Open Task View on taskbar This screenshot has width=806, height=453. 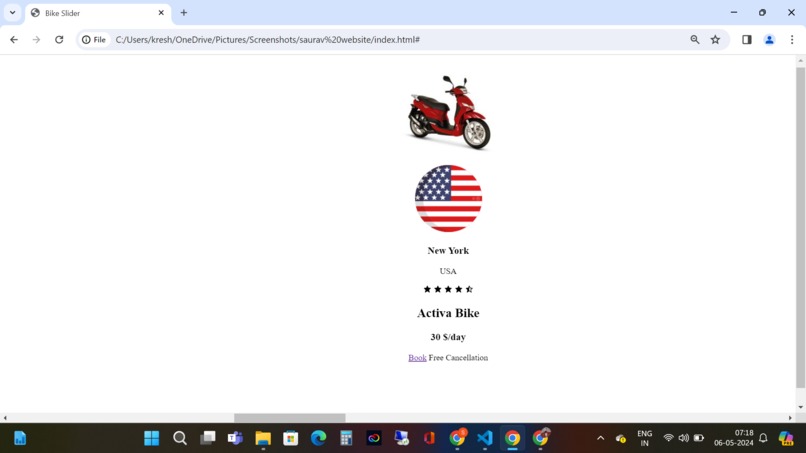click(x=208, y=438)
